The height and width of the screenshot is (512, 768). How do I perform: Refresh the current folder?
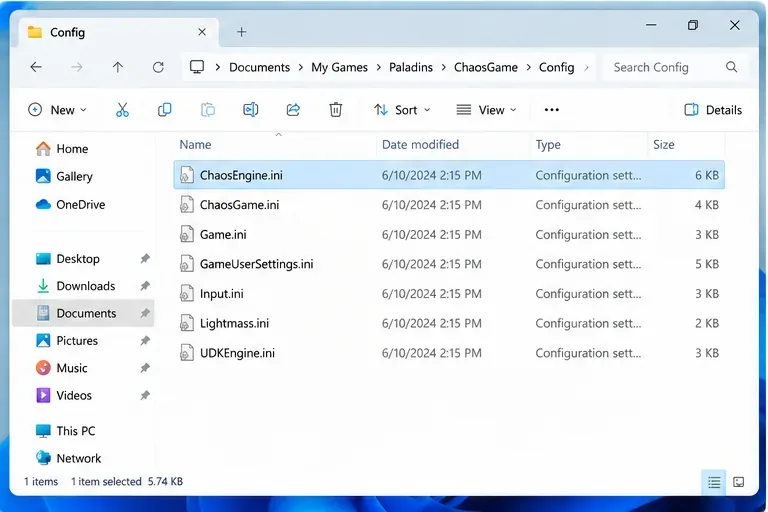tap(158, 67)
